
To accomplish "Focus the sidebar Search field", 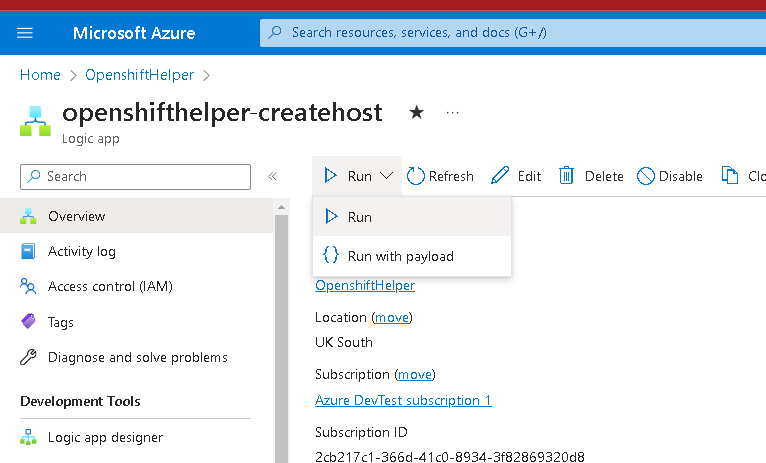I will 135,176.
